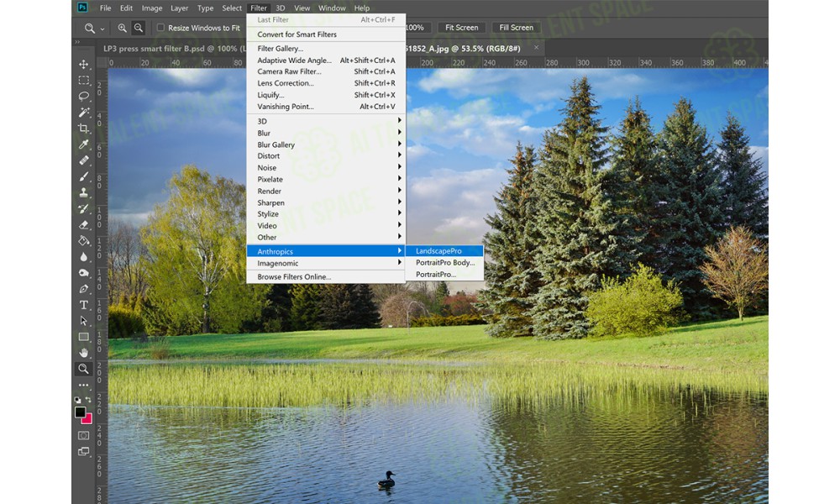Open the File menu
Image resolution: width=840 pixels, height=504 pixels.
106,8
